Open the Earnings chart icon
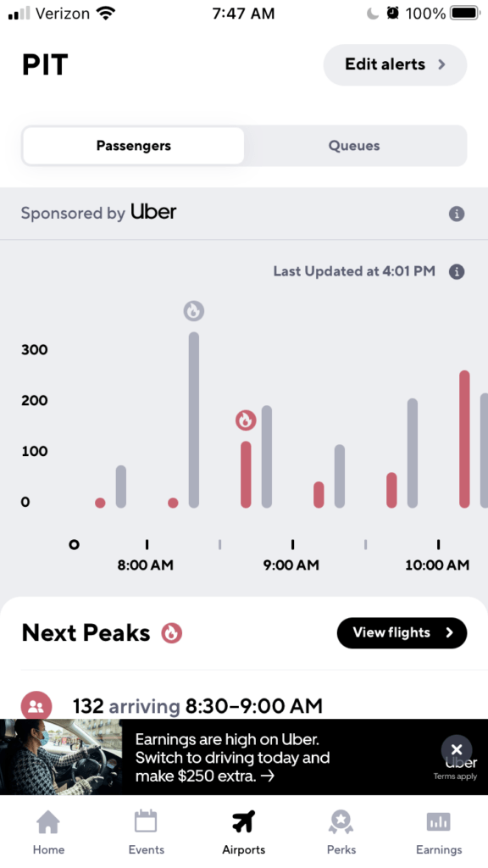This screenshot has height=868, width=488. (x=439, y=822)
